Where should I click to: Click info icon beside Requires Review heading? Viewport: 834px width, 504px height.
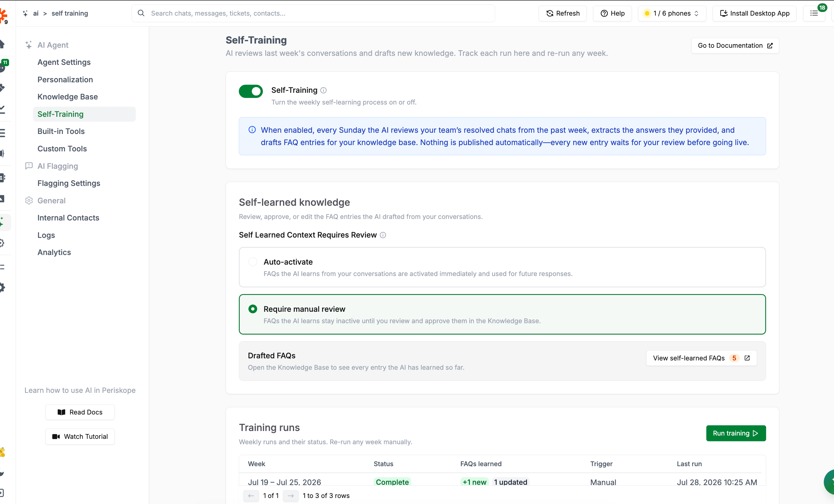383,235
